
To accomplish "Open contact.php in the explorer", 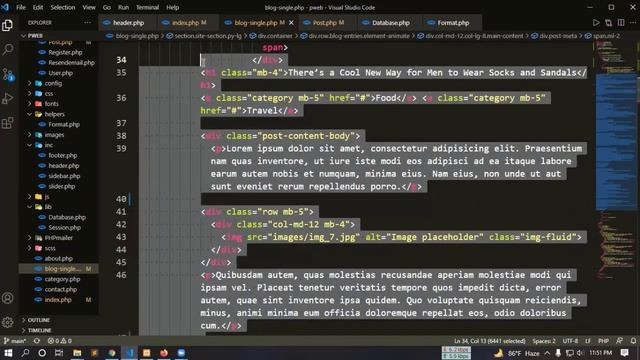I will tap(61, 290).
